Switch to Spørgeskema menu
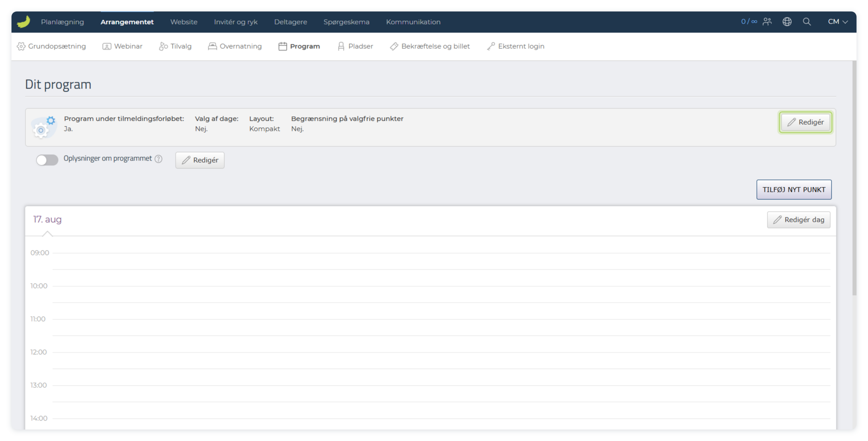Screen dimensions: 868x441 coord(346,22)
